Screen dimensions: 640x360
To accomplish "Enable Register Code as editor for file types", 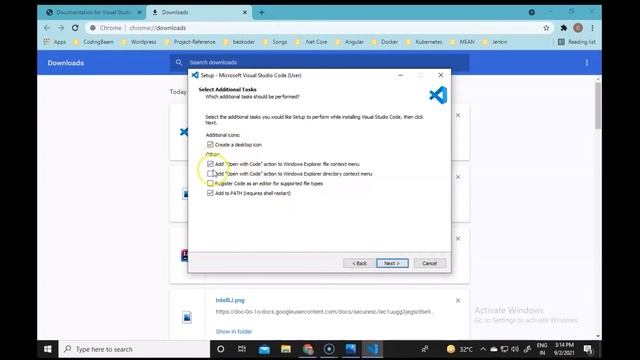I will click(x=210, y=183).
